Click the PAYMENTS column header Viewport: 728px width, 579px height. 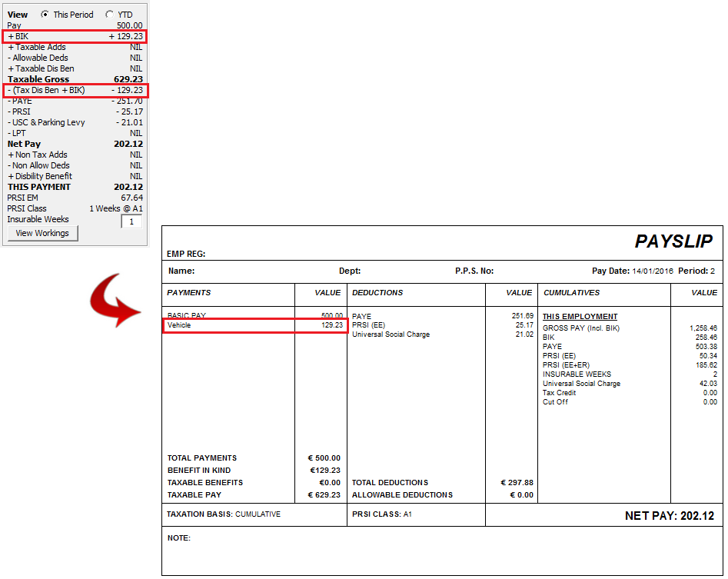(x=189, y=293)
